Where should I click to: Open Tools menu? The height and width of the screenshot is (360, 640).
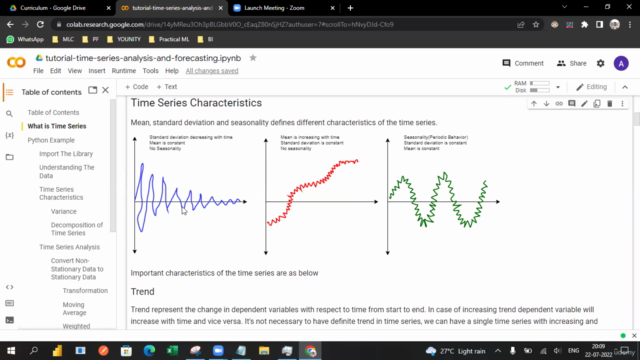click(x=150, y=71)
